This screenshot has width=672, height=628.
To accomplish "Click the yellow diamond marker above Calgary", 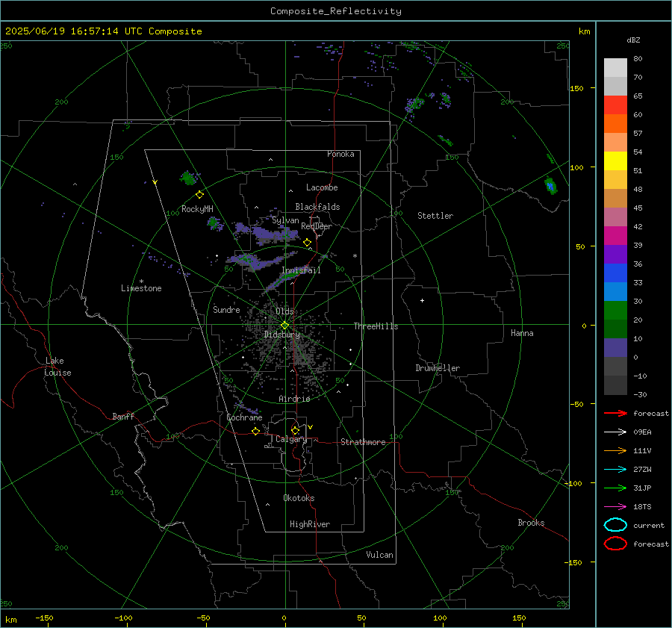I will point(295,430).
